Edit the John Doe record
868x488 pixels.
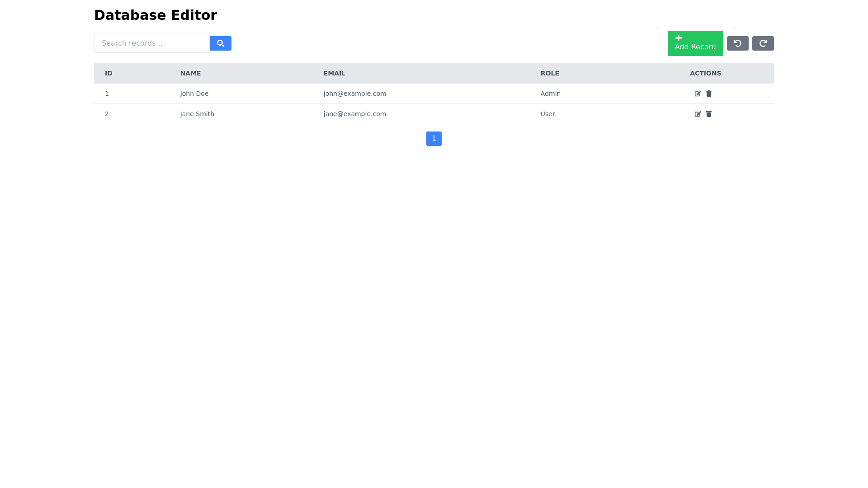point(698,94)
